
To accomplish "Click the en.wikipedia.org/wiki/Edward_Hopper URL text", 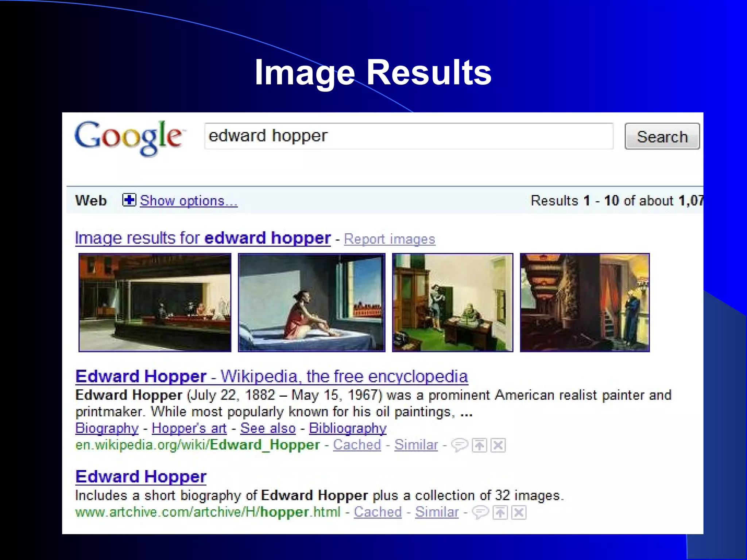I will tap(197, 445).
